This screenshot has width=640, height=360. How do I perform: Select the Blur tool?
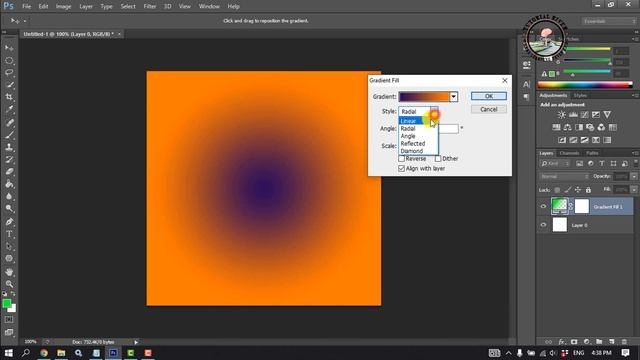[x=9, y=196]
